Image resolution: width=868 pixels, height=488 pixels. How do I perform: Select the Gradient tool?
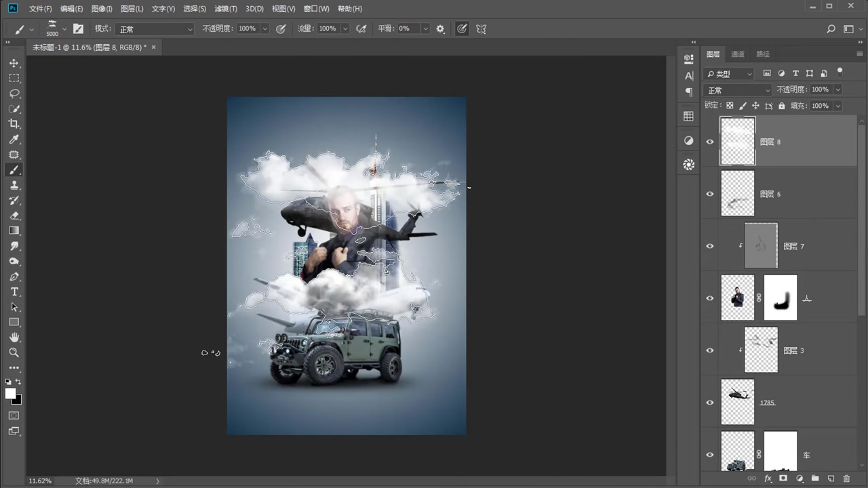click(x=14, y=230)
